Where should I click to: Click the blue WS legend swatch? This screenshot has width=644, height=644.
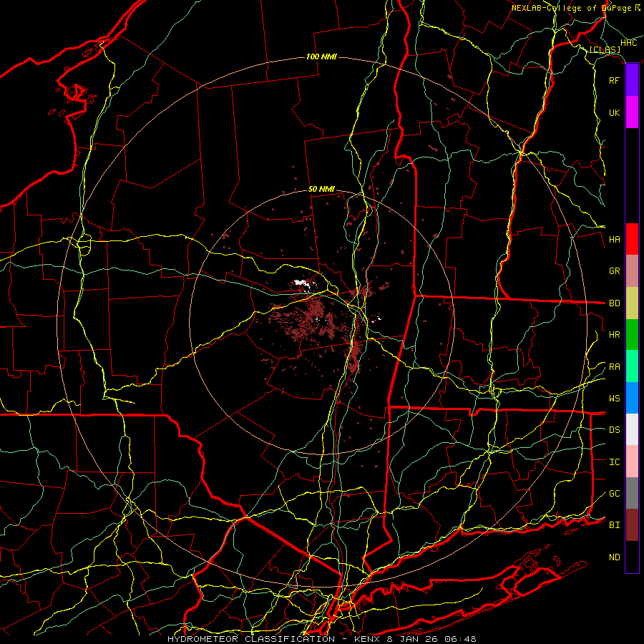632,398
